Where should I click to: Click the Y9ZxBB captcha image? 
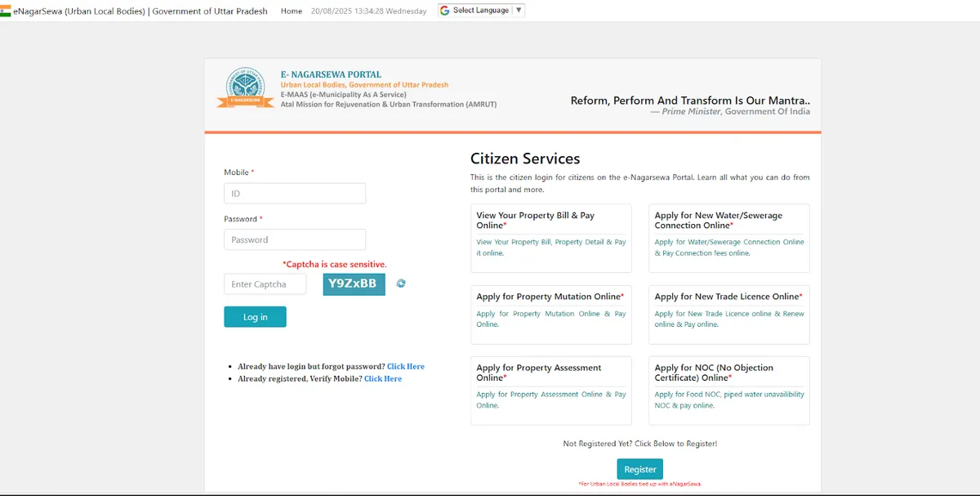(x=354, y=284)
